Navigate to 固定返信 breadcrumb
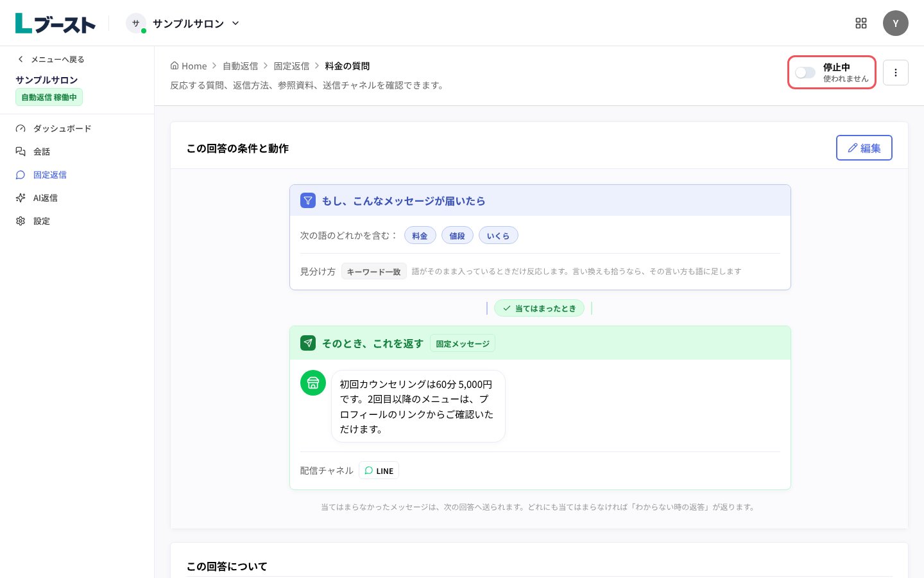The height and width of the screenshot is (578, 924). click(292, 66)
